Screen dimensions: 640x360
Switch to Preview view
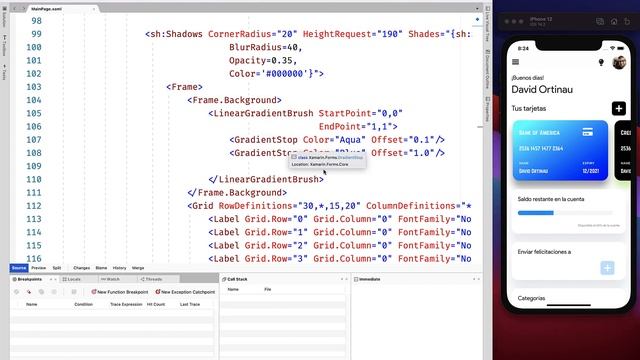coord(39,268)
